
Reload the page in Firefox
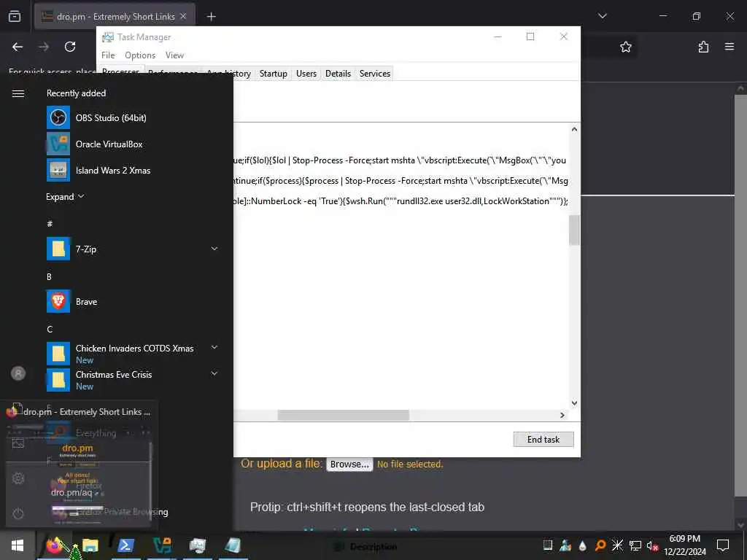point(70,47)
